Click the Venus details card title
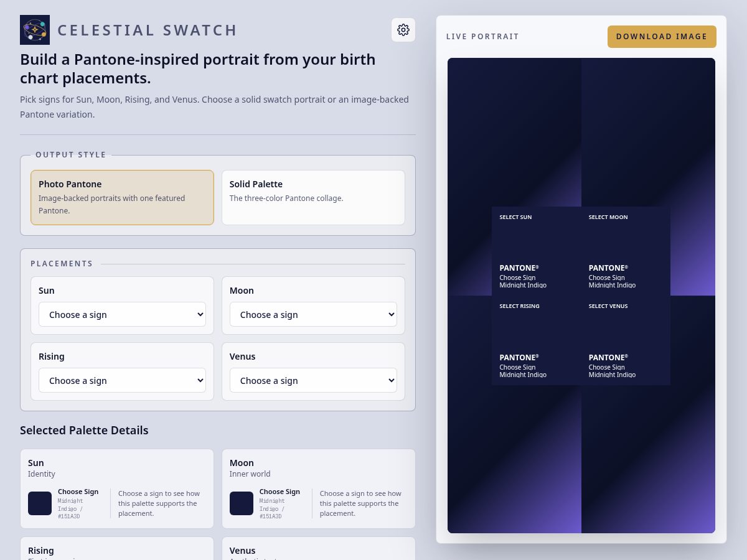 tap(243, 551)
